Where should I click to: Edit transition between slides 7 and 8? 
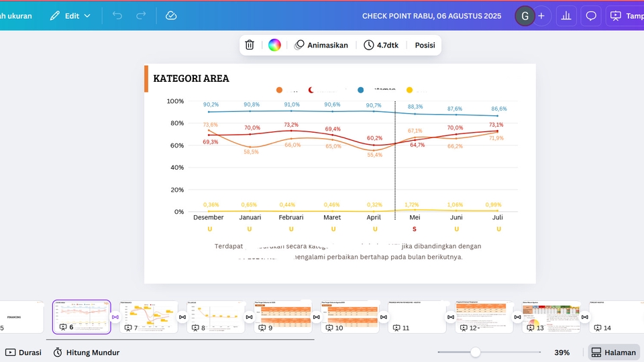tap(182, 317)
